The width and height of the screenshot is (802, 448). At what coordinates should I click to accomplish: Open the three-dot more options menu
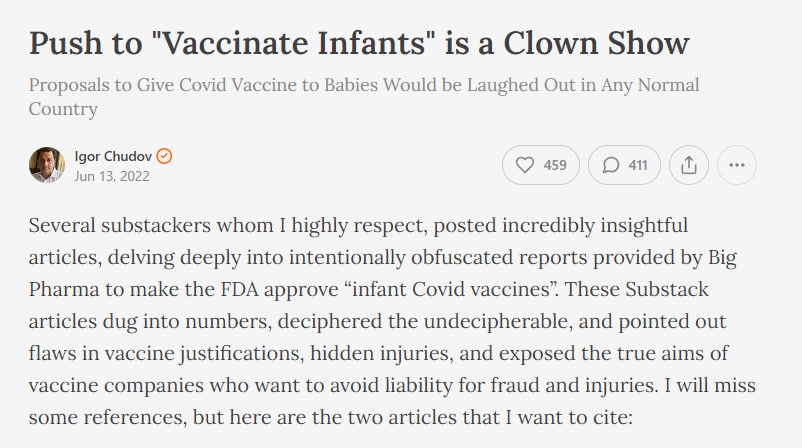pyautogui.click(x=737, y=165)
